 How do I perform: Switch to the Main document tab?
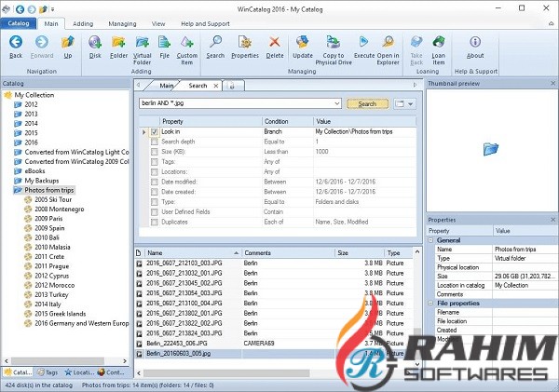pyautogui.click(x=166, y=86)
